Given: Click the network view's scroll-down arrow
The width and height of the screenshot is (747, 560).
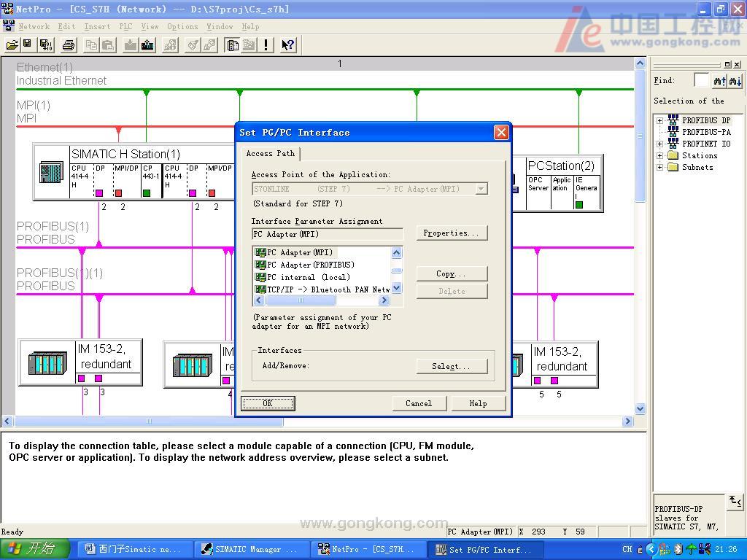Looking at the screenshot, I should (x=640, y=408).
